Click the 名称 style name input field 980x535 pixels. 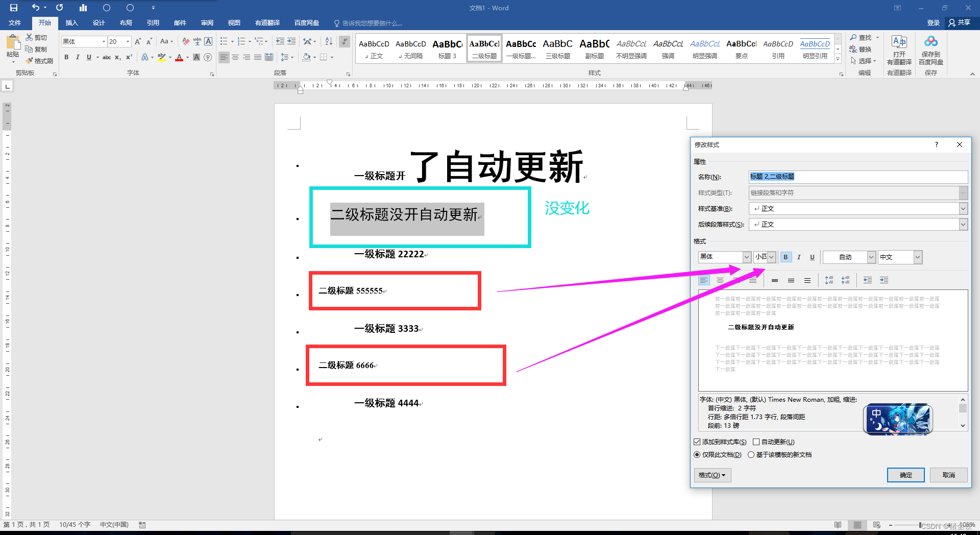point(858,177)
